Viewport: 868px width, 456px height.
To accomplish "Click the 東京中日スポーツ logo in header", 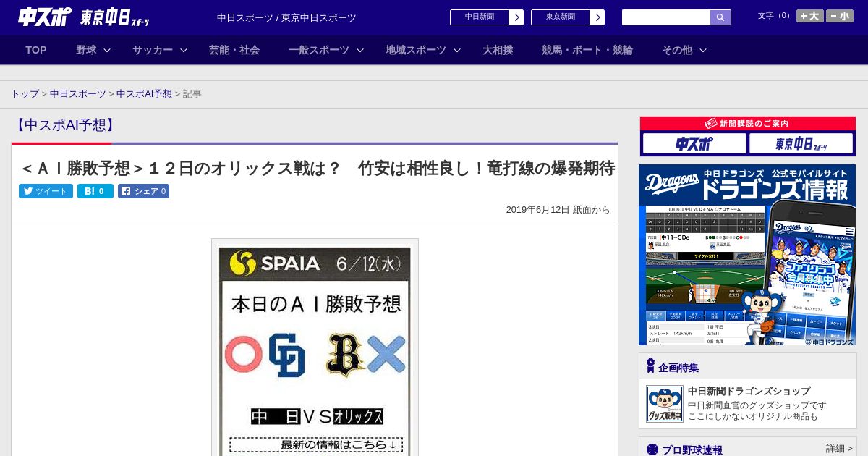I will 115,17.
